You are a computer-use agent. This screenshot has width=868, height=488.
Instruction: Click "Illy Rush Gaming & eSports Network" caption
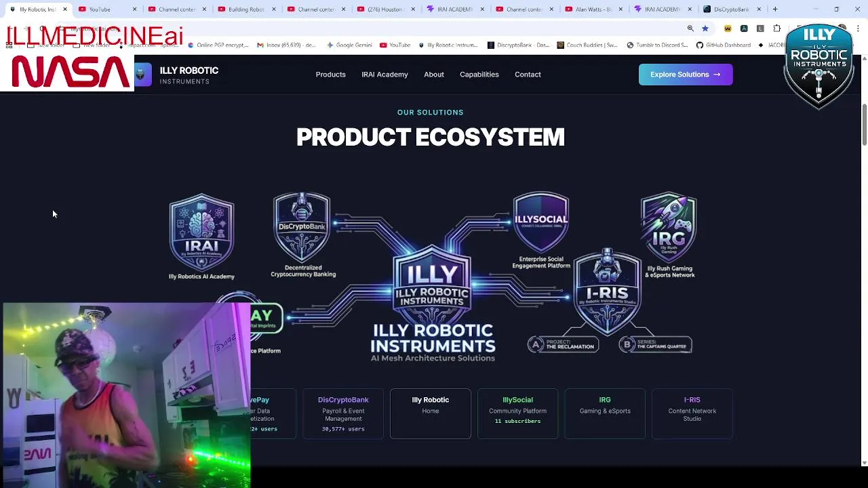[x=670, y=272]
